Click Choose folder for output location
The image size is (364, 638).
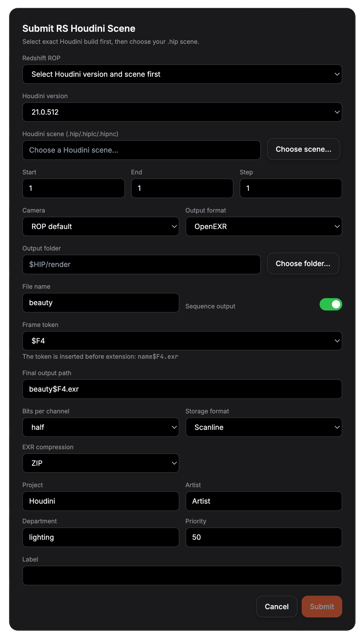point(303,264)
